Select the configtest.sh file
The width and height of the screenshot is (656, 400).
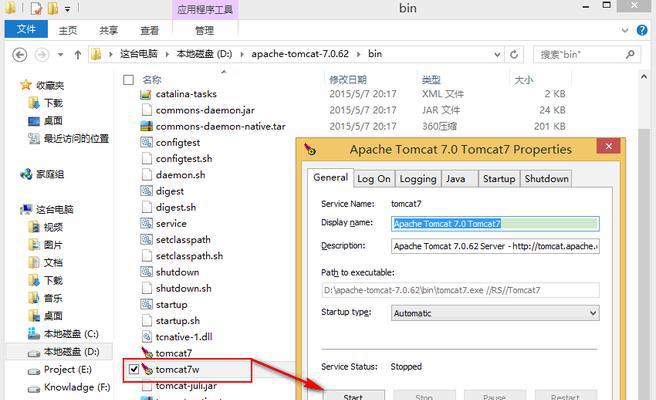tap(184, 159)
